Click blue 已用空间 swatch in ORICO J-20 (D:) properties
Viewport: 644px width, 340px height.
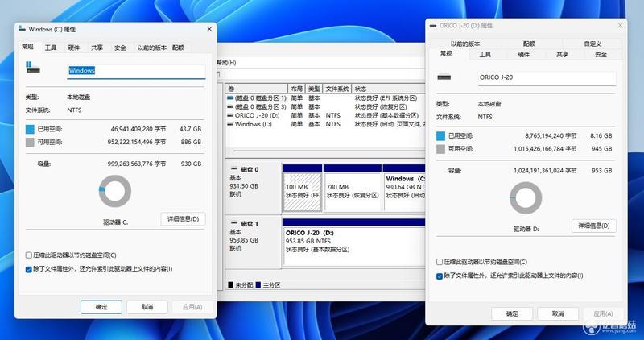point(440,135)
